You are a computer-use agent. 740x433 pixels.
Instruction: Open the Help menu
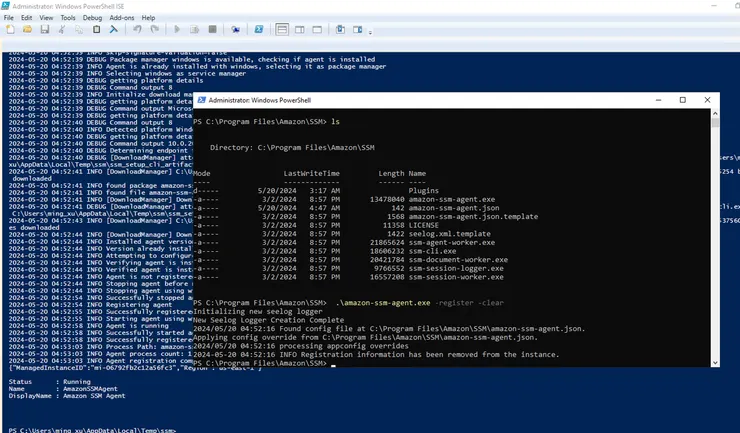click(148, 17)
